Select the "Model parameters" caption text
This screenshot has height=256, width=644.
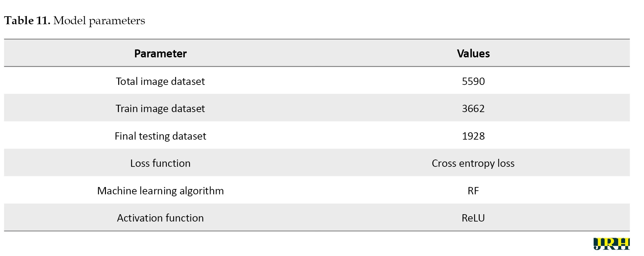pyautogui.click(x=99, y=21)
